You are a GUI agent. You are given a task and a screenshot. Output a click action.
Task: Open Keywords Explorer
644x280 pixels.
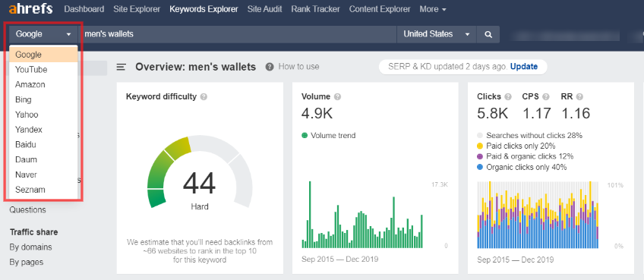tap(204, 9)
